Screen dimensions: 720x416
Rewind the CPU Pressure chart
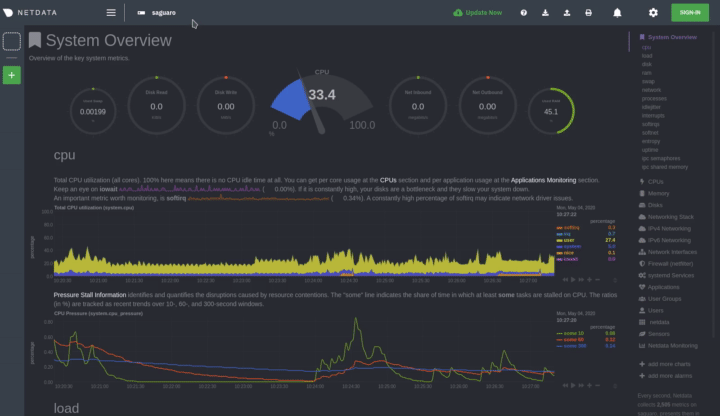pyautogui.click(x=565, y=386)
